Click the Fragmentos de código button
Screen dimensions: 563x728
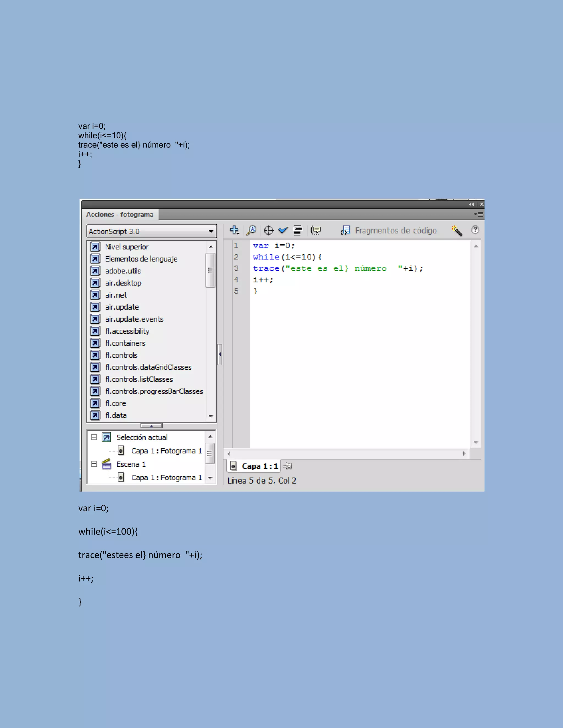[x=389, y=230]
